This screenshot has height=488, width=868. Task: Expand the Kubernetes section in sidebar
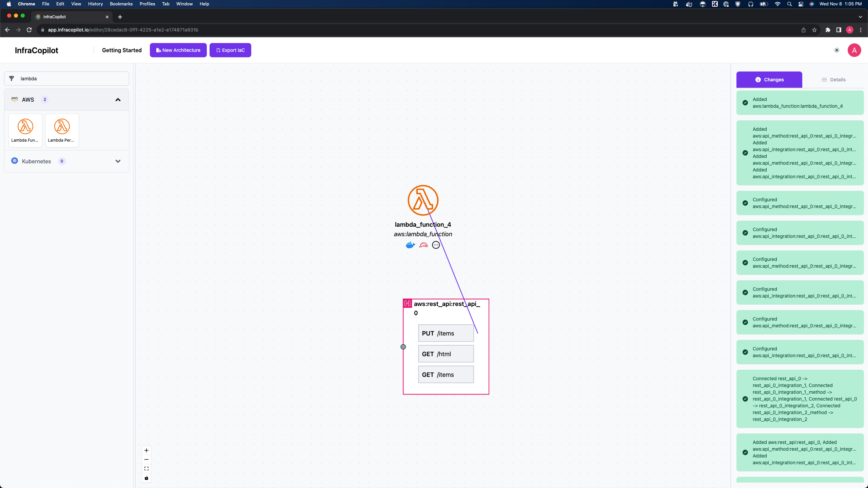pos(118,161)
